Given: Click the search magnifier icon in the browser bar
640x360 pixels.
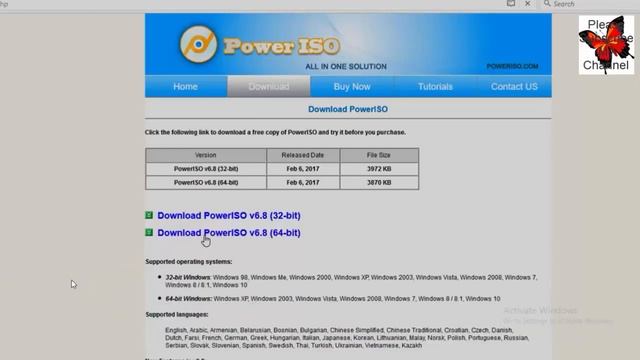Looking at the screenshot, I should pos(547,4).
